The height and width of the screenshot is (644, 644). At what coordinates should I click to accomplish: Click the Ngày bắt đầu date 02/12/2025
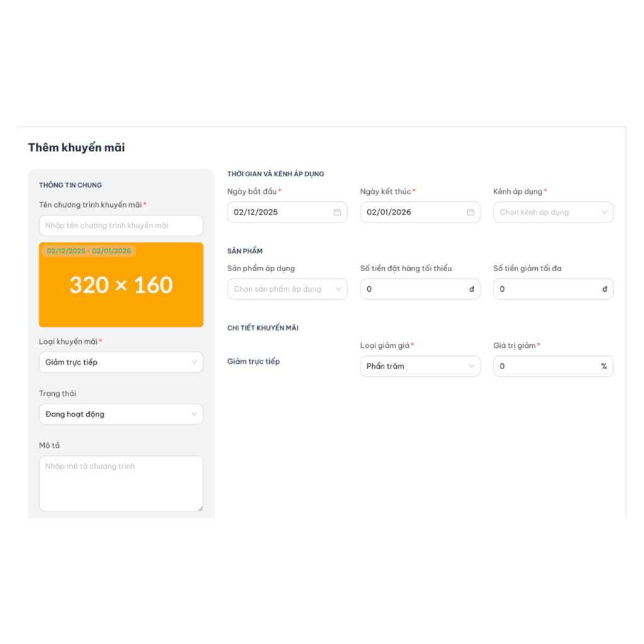tap(256, 213)
